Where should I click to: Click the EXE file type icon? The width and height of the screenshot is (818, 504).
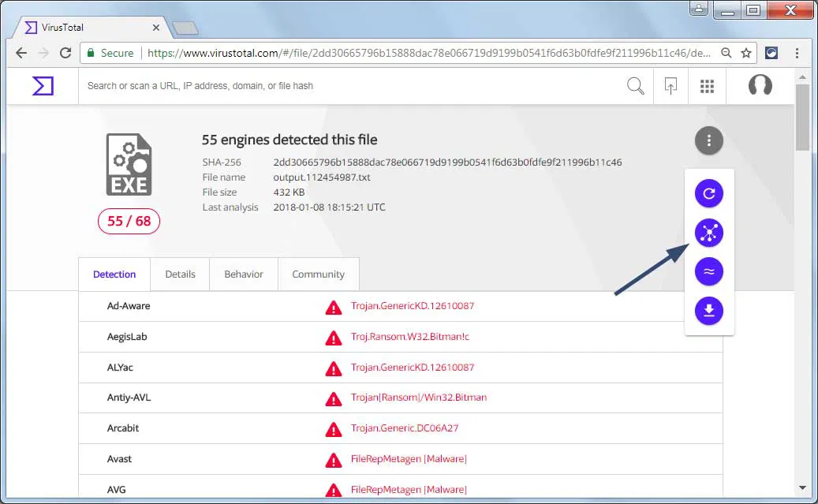click(x=129, y=164)
